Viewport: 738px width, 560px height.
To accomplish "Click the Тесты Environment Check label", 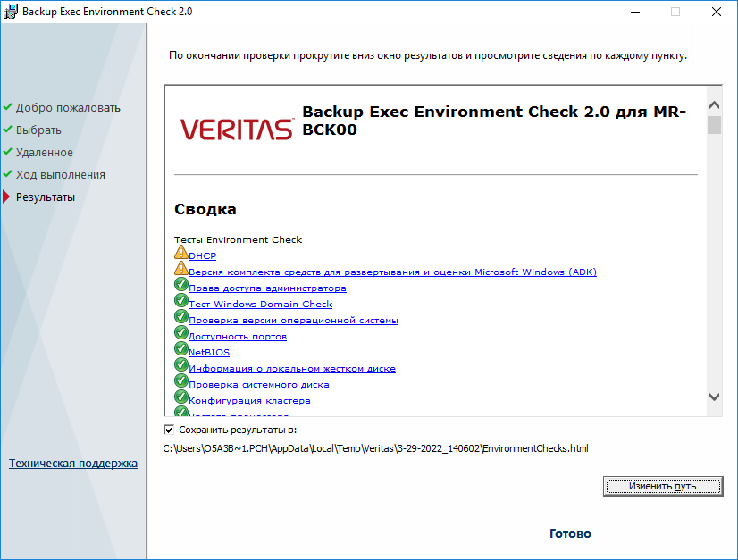I will click(x=239, y=240).
